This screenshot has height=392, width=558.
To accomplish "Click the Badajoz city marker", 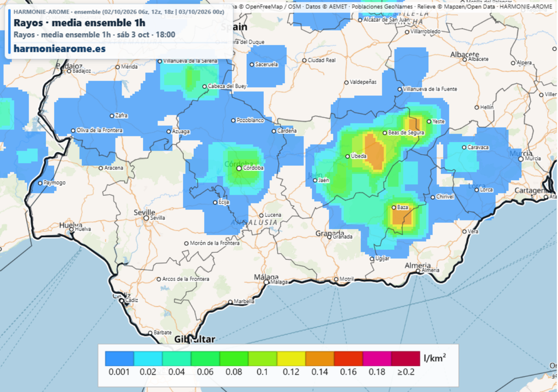I will click(69, 71).
